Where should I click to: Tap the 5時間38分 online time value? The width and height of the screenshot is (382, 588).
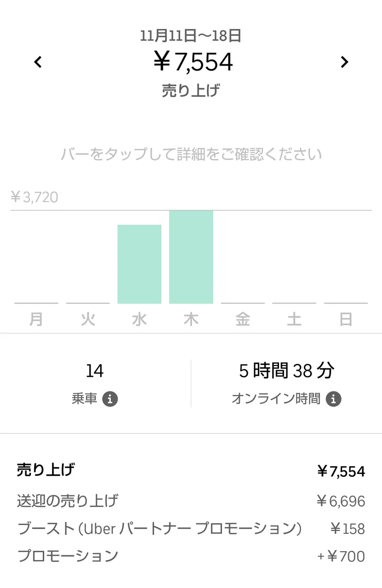[x=286, y=371]
